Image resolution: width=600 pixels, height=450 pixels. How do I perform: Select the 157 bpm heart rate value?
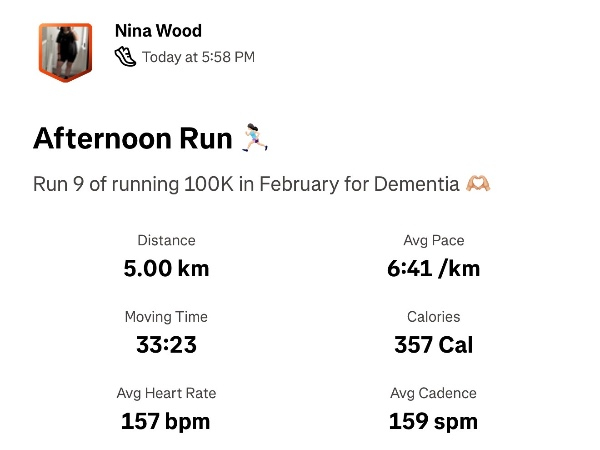[x=166, y=421]
